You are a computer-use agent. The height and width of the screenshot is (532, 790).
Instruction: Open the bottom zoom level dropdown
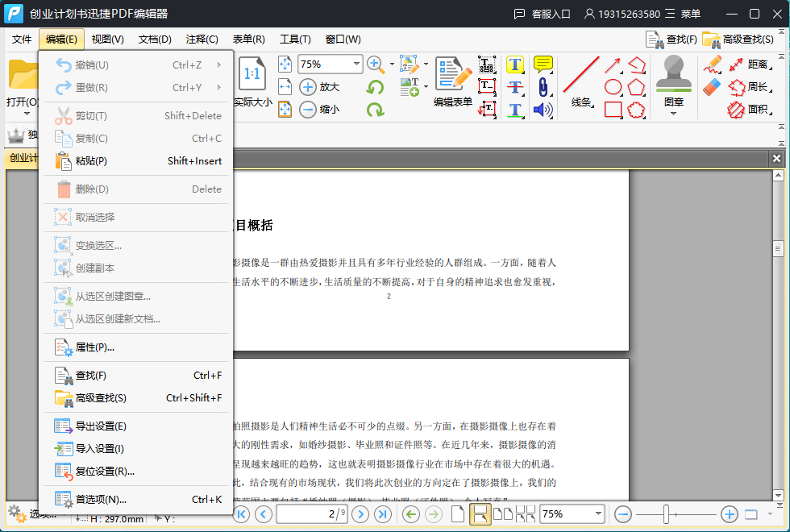tap(597, 514)
